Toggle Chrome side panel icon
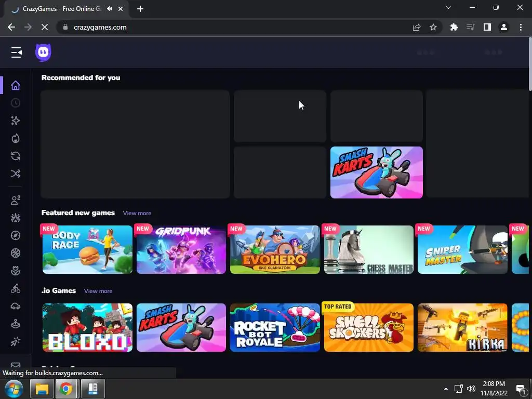Viewport: 532px width, 399px height. [x=487, y=27]
